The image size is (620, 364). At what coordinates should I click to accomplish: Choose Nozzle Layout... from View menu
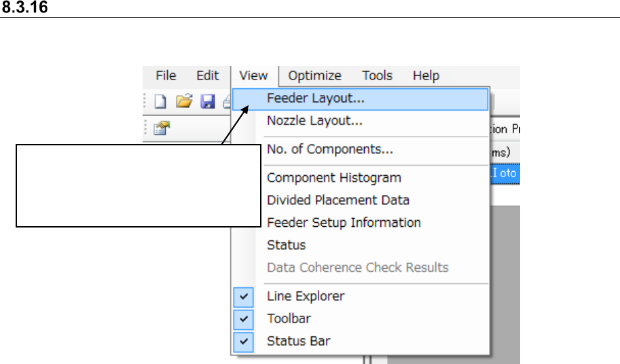click(x=314, y=122)
